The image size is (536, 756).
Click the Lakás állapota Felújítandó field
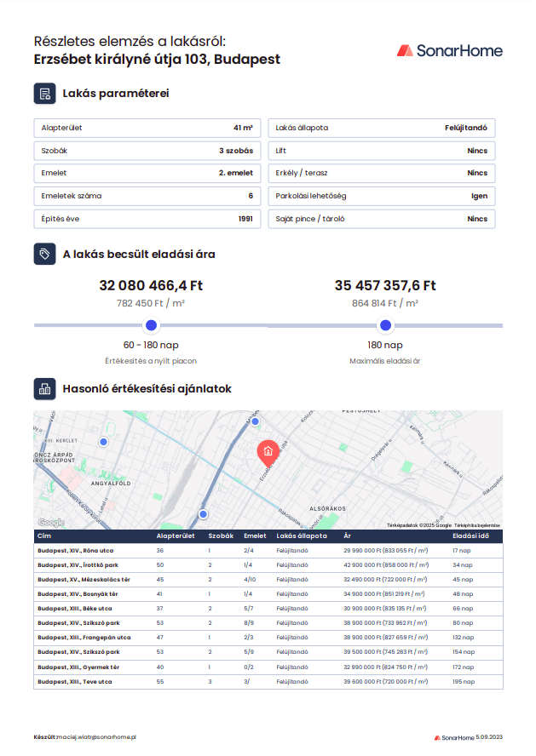click(381, 129)
